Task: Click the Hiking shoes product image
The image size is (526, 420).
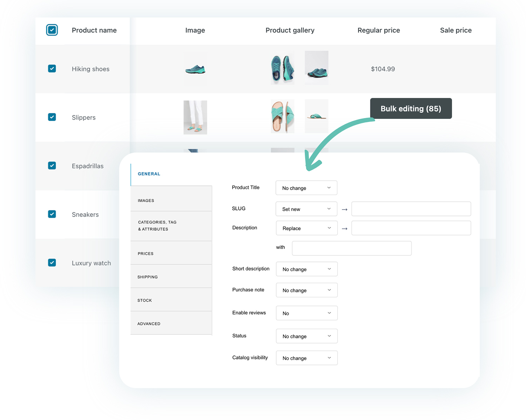Action: point(195,68)
